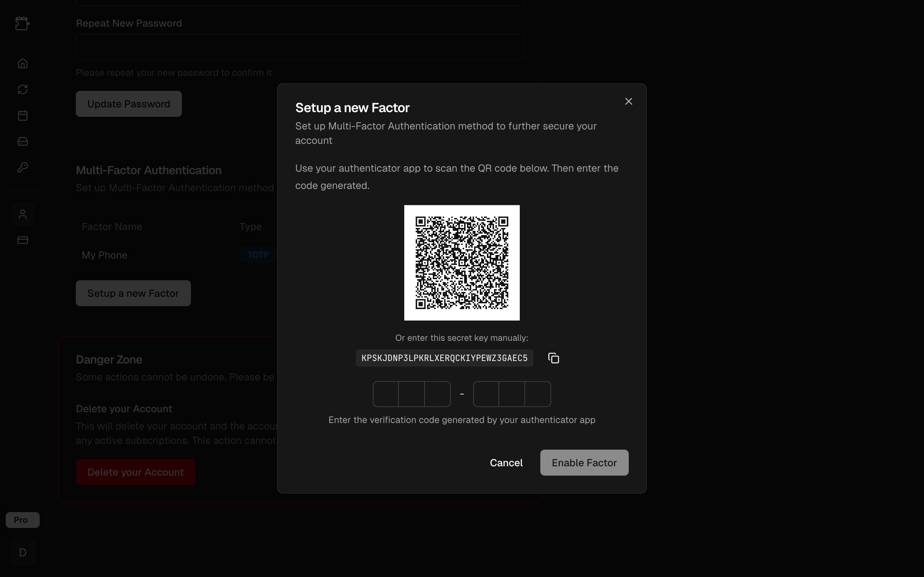924x577 pixels.
Task: Select the profile person icon in the sidebar
Action: (x=22, y=214)
